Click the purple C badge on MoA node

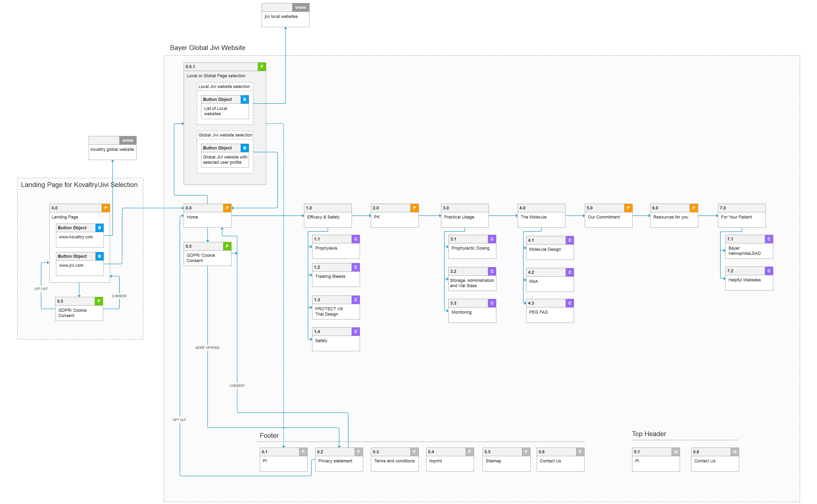click(569, 272)
